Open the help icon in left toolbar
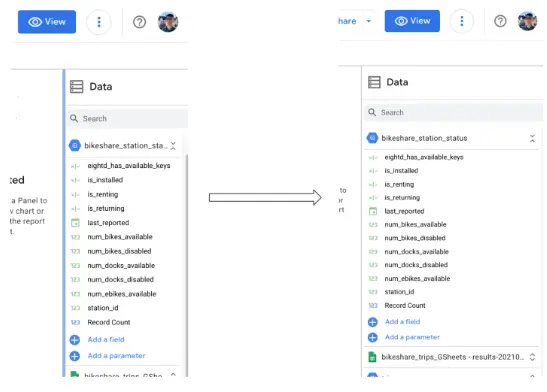 (140, 22)
